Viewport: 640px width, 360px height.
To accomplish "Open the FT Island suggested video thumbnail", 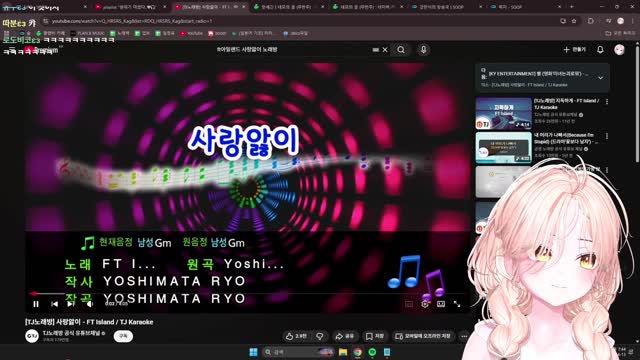I will click(x=503, y=113).
